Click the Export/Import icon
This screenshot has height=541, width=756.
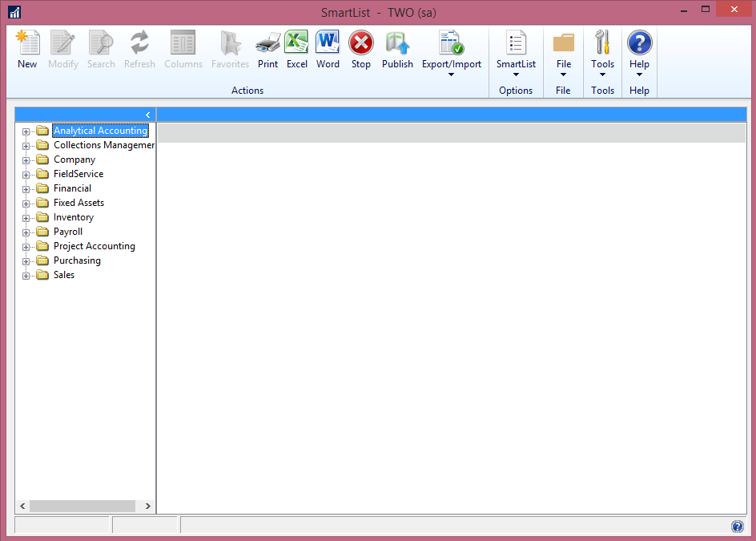(x=452, y=42)
